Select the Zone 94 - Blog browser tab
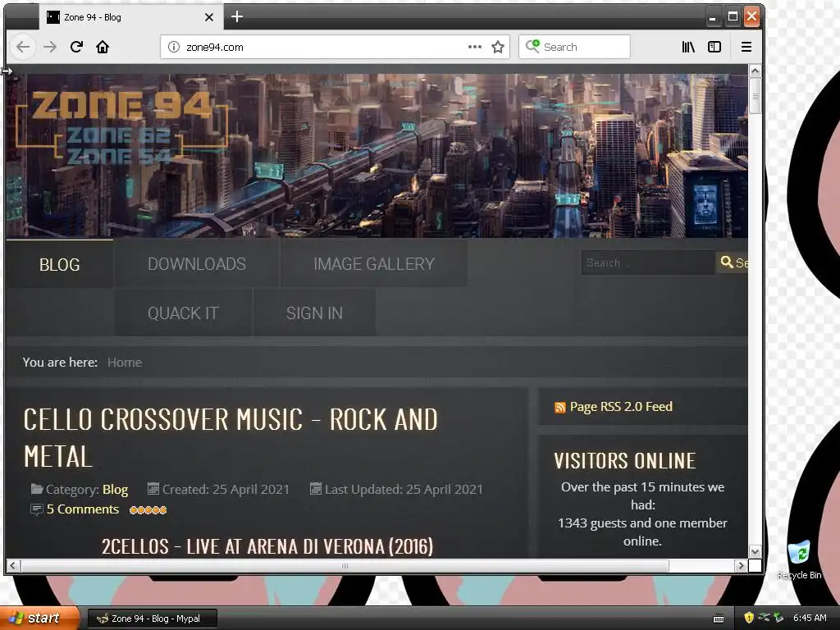Screen dimensions: 840x630 tap(131, 17)
